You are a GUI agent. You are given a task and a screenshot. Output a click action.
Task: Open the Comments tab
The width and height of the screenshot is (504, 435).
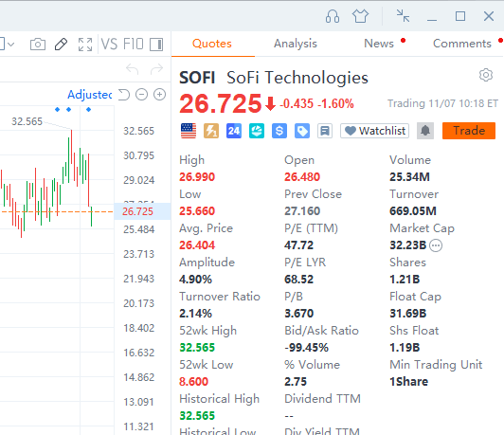coord(462,44)
